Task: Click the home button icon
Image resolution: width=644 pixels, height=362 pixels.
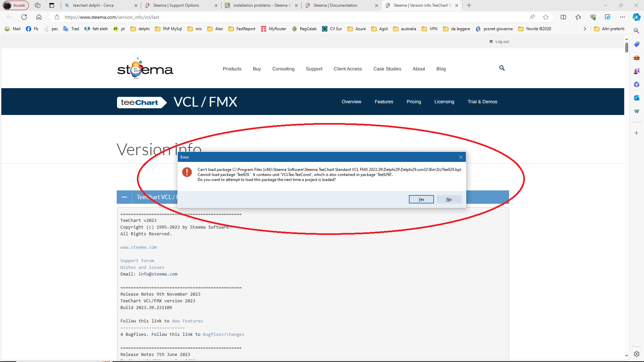Action: [x=39, y=17]
